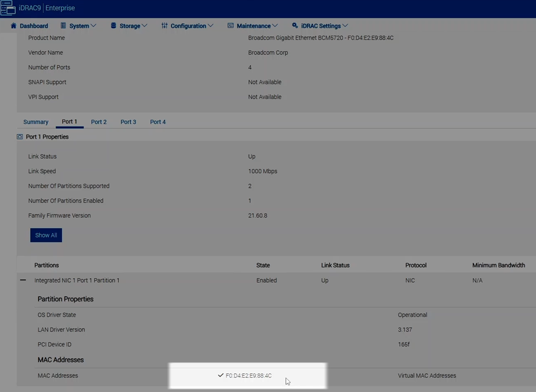Viewport: 536px width, 392px height.
Task: Click the Maintenance icon in the menu bar
Action: 230,25
